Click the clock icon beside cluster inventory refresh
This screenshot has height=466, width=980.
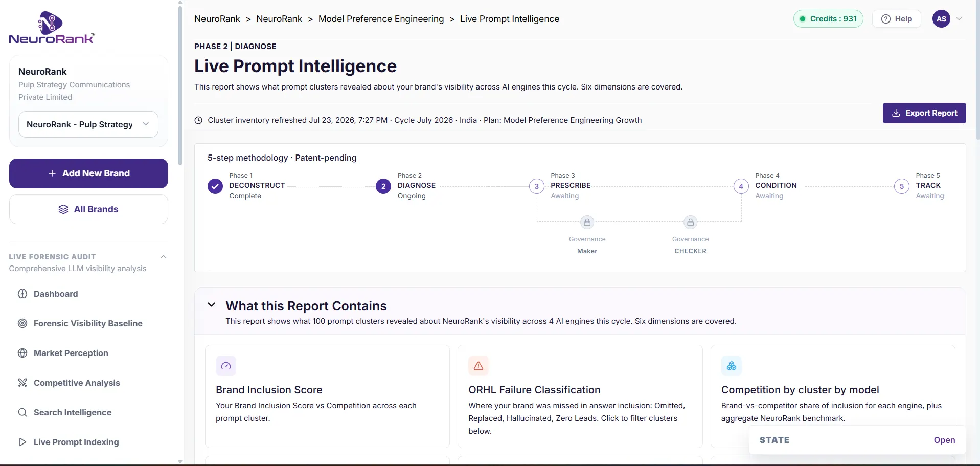[x=198, y=120]
